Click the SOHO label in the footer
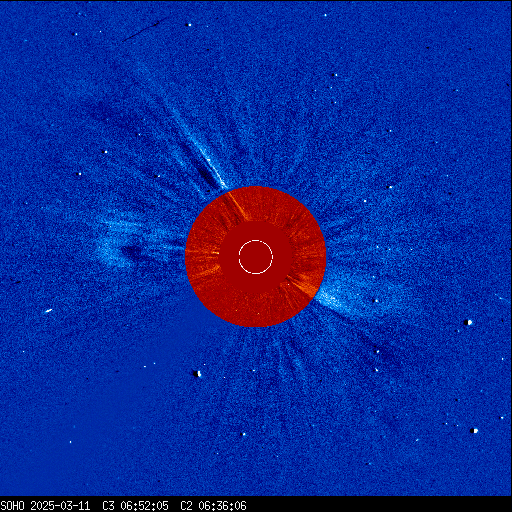The height and width of the screenshot is (512, 512). tap(12, 506)
